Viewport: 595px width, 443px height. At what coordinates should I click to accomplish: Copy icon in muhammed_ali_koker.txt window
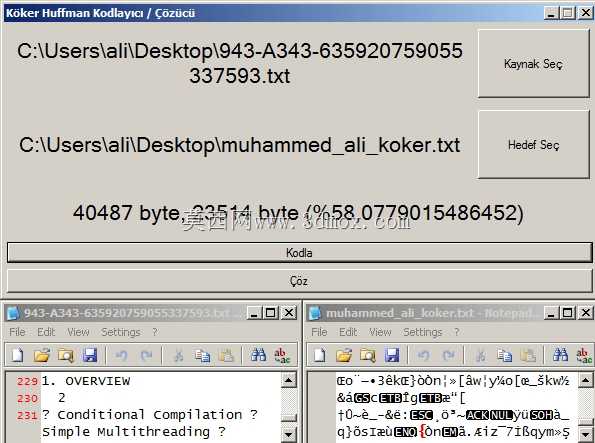tap(504, 355)
